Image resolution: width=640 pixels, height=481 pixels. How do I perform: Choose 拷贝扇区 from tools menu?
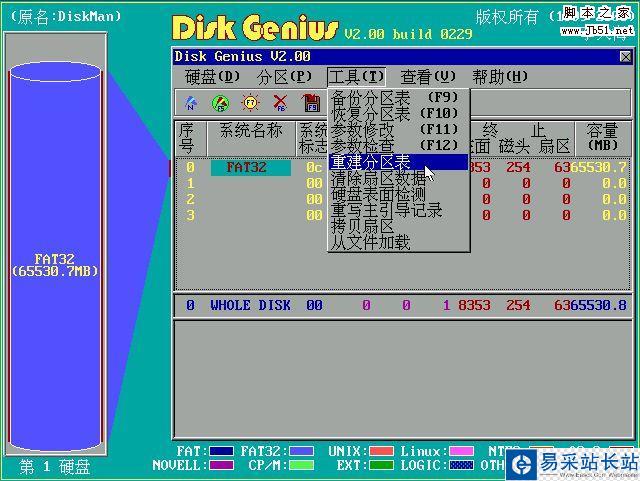[x=398, y=226]
